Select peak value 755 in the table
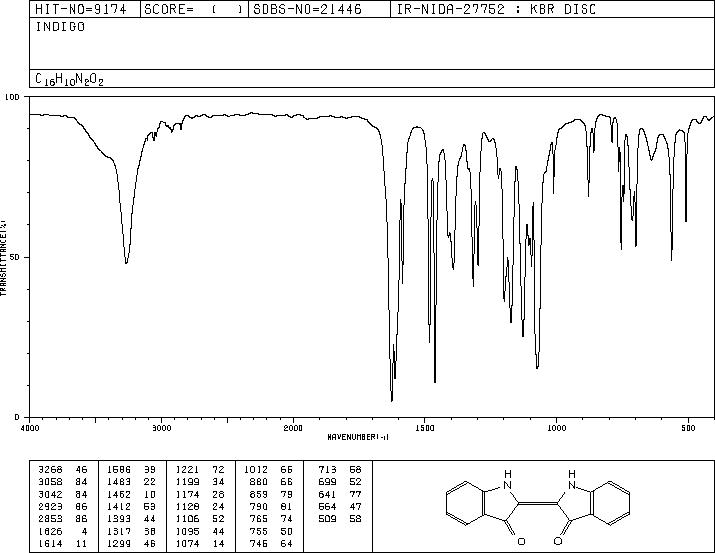 click(x=258, y=531)
